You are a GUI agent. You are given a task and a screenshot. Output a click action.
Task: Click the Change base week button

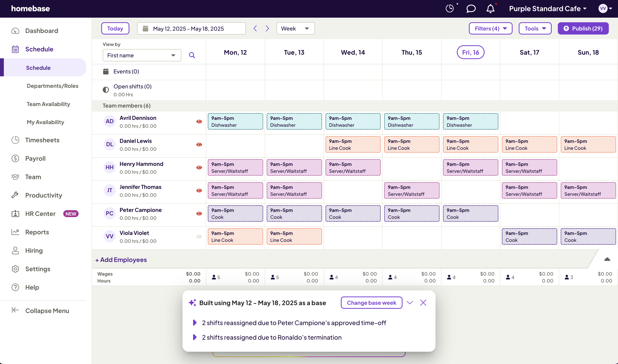point(371,302)
